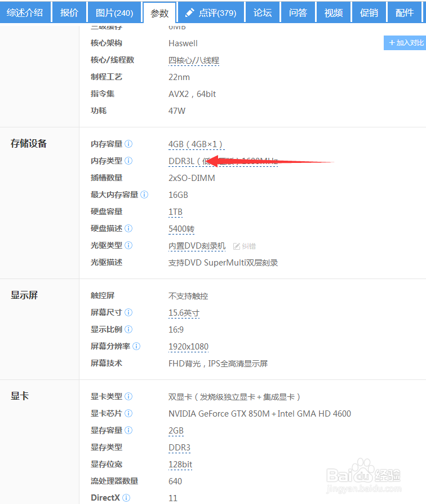
Task: Click the 核心架构 label
Action: (106, 43)
